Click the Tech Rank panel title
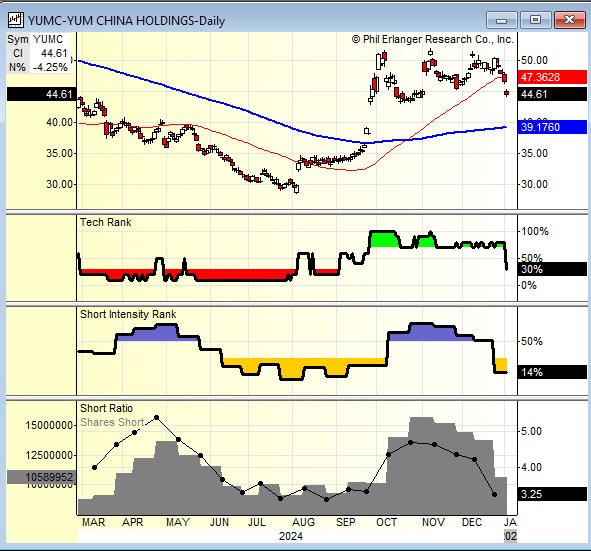The width and height of the screenshot is (591, 551). click(x=106, y=222)
